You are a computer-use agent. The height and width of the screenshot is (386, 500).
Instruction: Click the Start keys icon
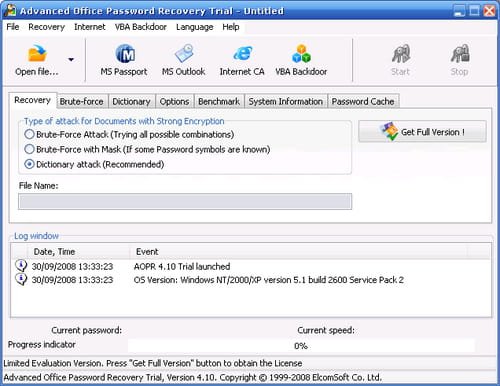400,54
